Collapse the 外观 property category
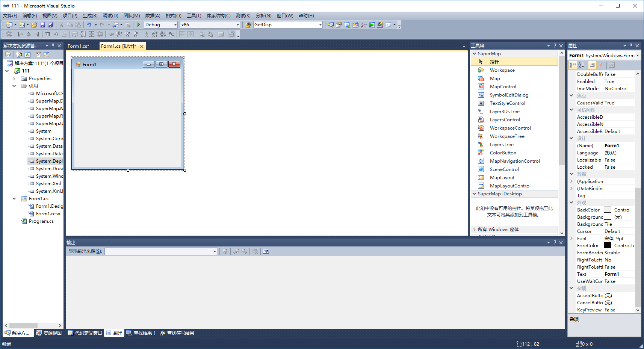The image size is (644, 349). 571,203
